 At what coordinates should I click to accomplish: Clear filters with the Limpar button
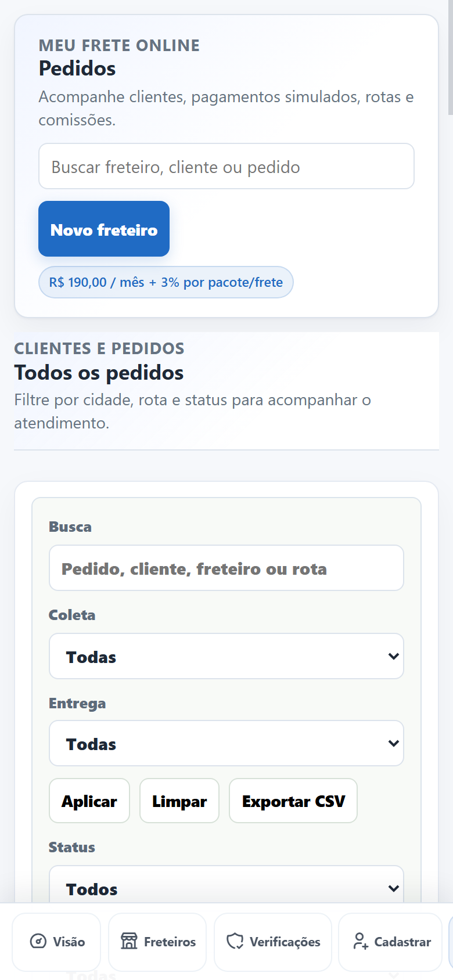[179, 801]
